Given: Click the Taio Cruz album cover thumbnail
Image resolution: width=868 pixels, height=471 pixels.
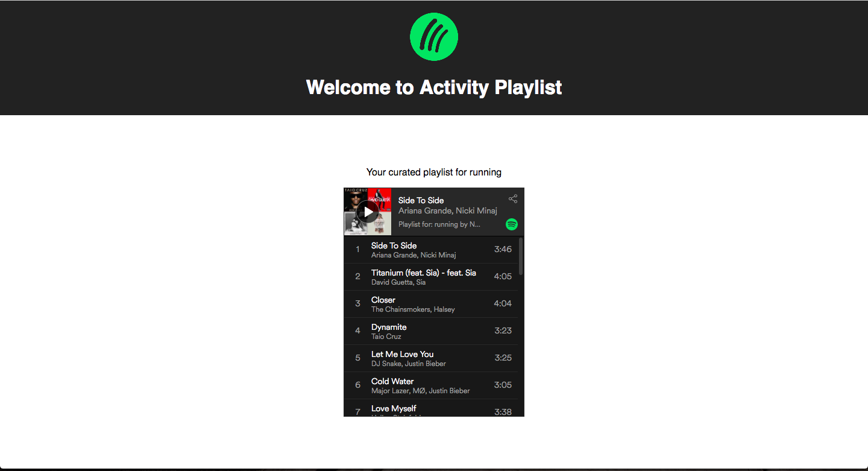Looking at the screenshot, I should (x=356, y=200).
